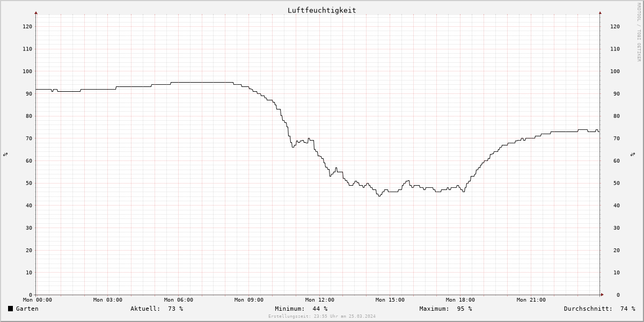Click the '60' label on the left axis

tap(29, 161)
